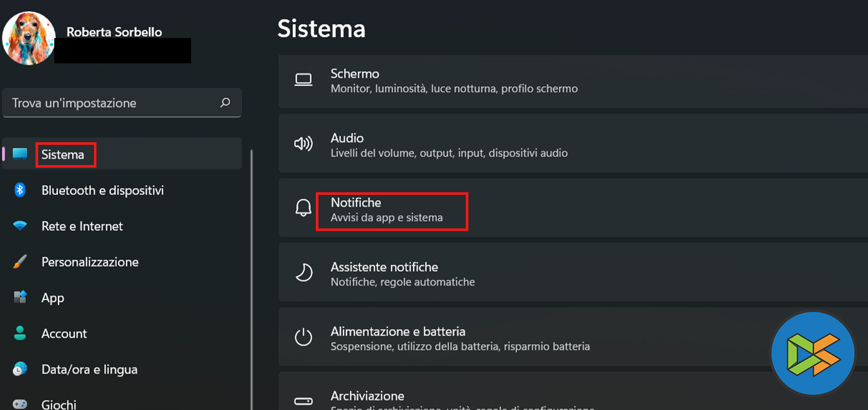868x410 pixels.
Task: Open the Account settings category
Action: point(64,333)
